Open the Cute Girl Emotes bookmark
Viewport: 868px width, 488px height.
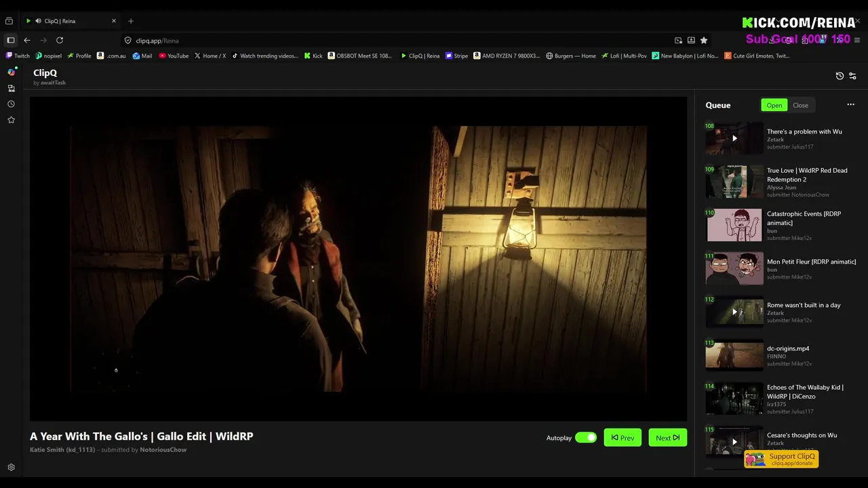click(x=757, y=56)
